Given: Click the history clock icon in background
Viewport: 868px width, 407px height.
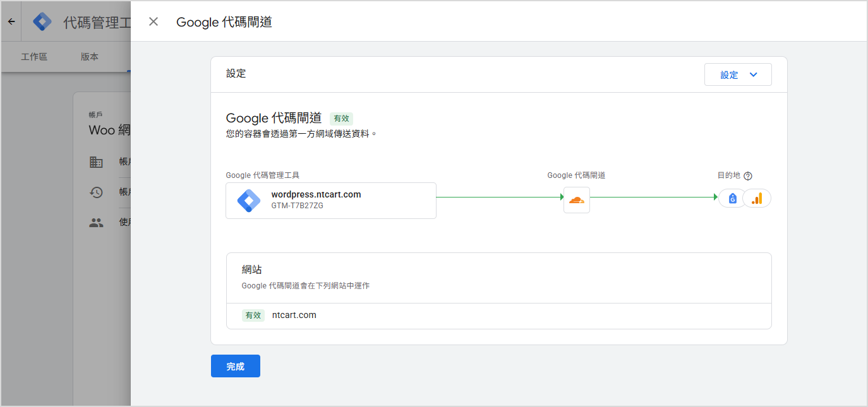Looking at the screenshot, I should click(96, 192).
